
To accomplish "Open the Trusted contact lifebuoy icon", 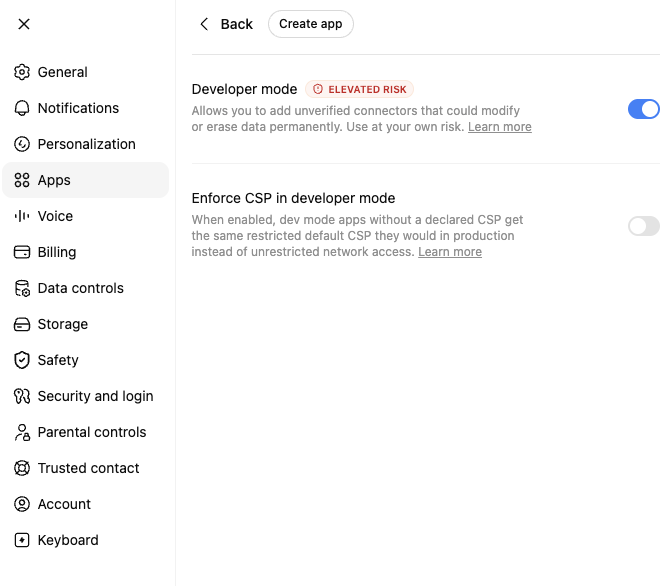I will pos(22,468).
